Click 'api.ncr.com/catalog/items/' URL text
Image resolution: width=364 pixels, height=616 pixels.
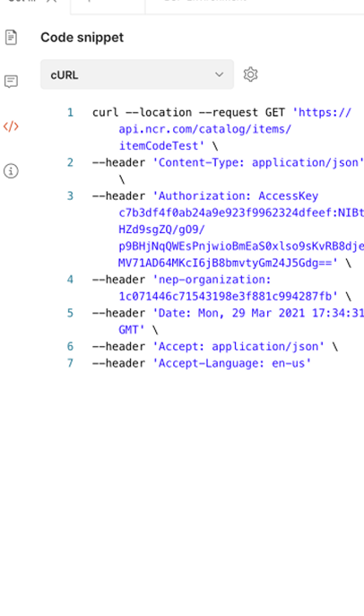point(205,129)
